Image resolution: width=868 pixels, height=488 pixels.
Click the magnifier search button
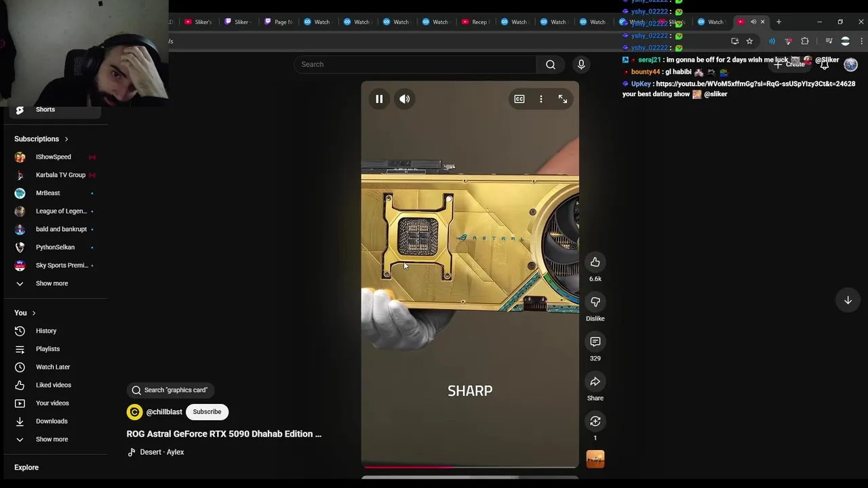pyautogui.click(x=551, y=64)
